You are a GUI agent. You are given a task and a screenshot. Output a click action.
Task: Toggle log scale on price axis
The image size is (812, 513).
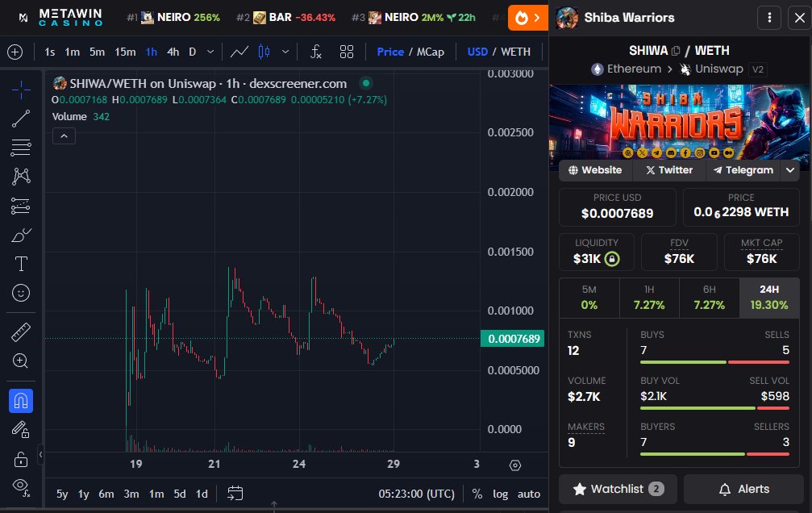[x=500, y=494]
